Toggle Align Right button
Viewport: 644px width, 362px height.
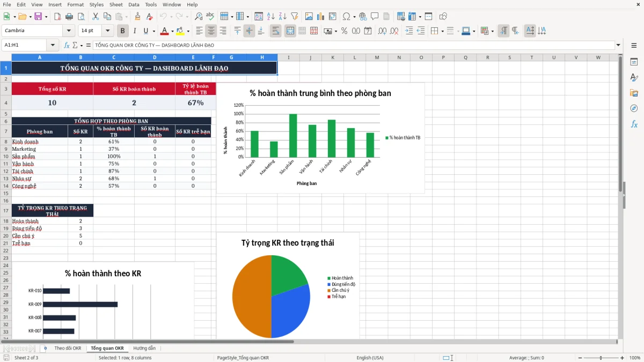(x=223, y=31)
